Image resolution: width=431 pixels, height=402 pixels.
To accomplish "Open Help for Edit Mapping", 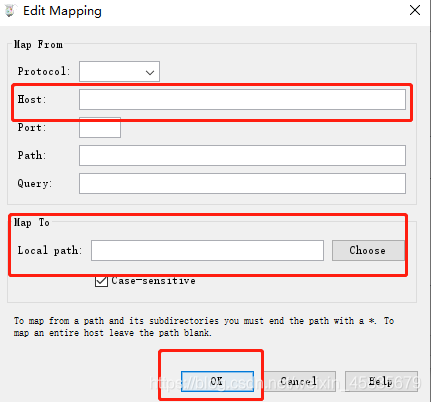I will coord(381,381).
